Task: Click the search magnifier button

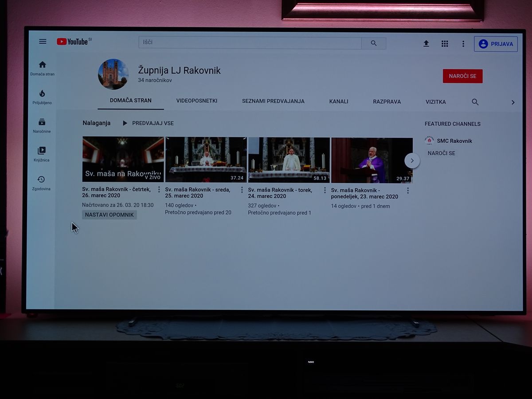Action: coord(374,43)
